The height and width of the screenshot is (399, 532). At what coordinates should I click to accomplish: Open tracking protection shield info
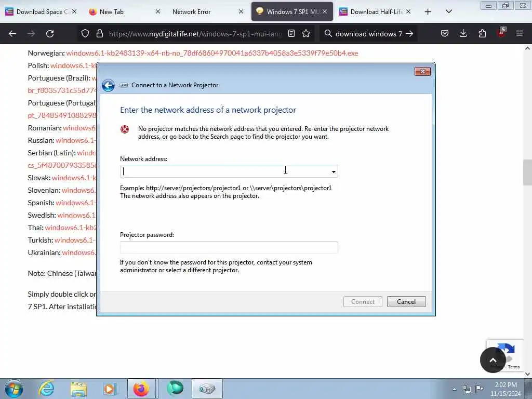pos(85,34)
